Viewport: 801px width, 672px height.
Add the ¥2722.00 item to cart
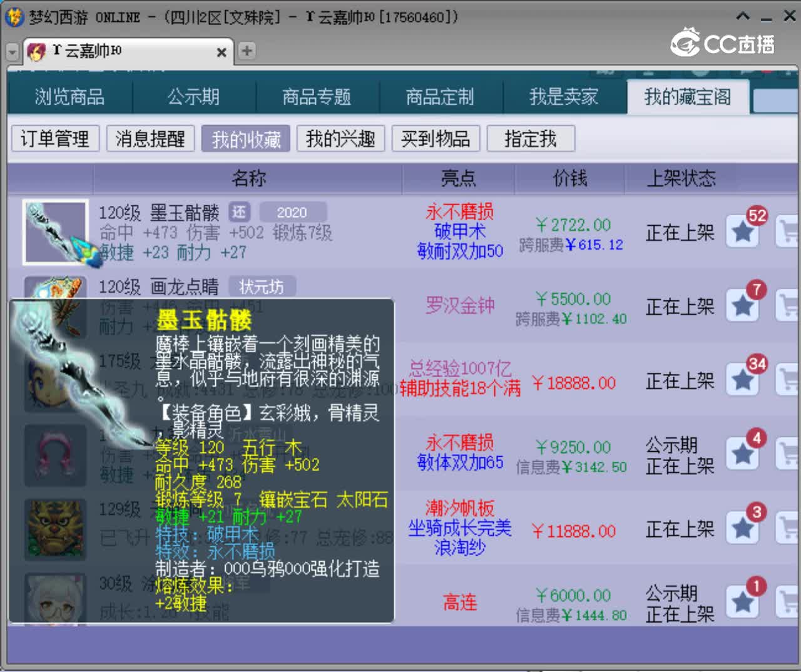pyautogui.click(x=787, y=232)
